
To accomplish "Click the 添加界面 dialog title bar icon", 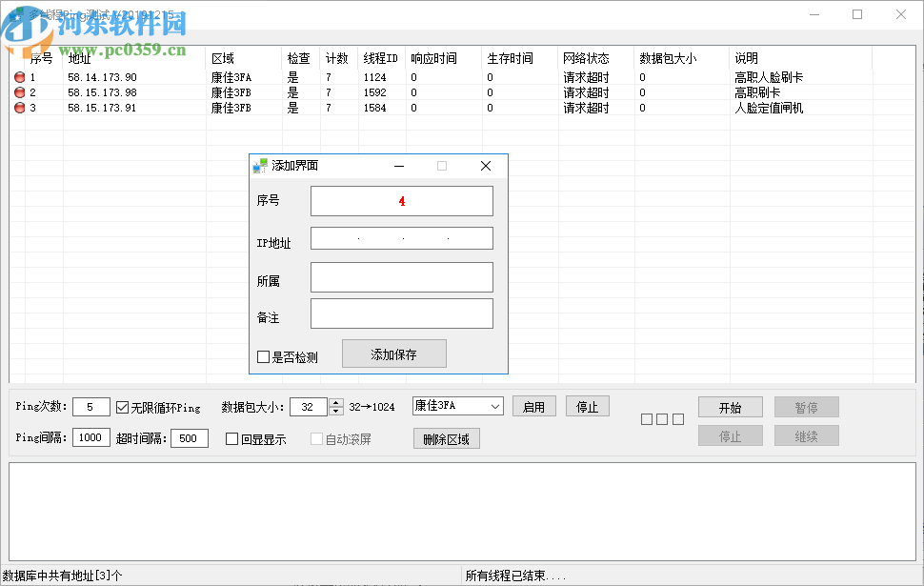I will tap(260, 165).
